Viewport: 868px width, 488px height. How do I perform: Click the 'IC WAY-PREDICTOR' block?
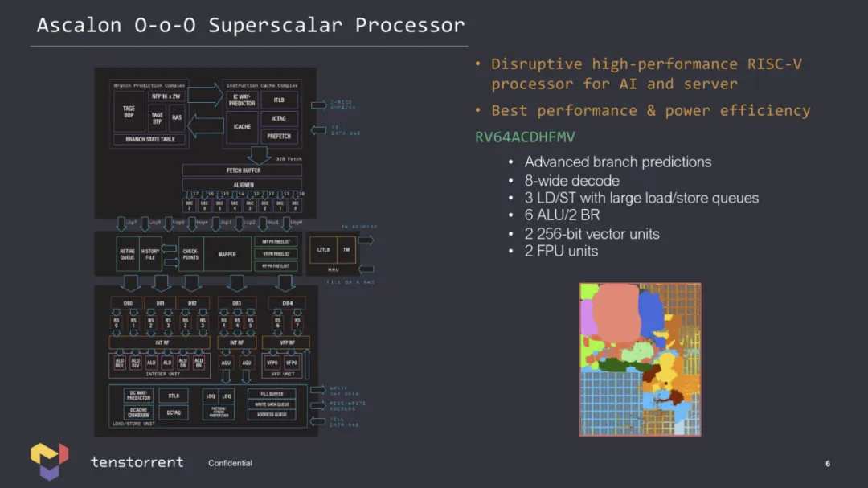(x=242, y=100)
